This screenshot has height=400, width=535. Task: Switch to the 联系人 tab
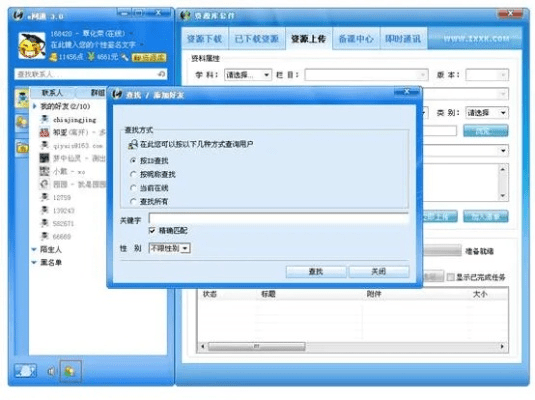pyautogui.click(x=52, y=92)
